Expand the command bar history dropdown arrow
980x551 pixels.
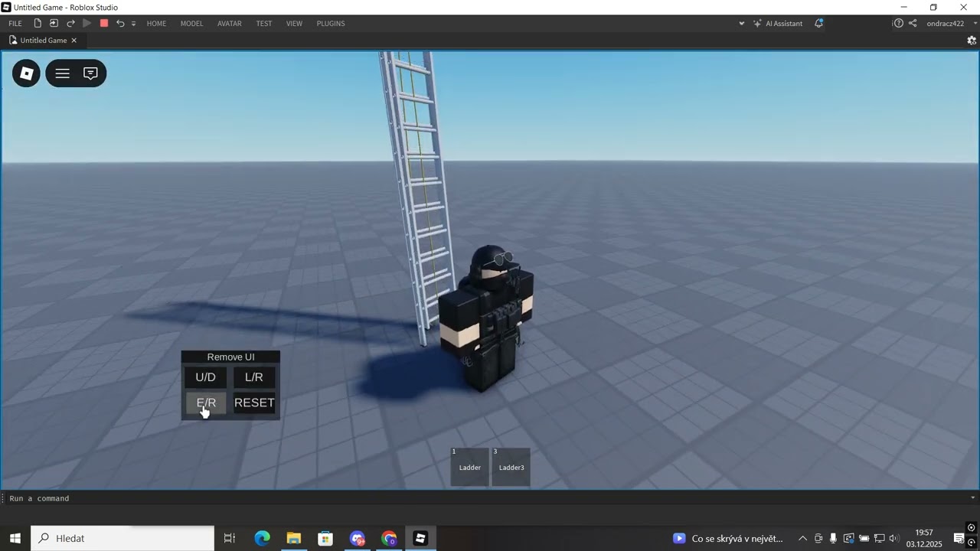point(973,498)
